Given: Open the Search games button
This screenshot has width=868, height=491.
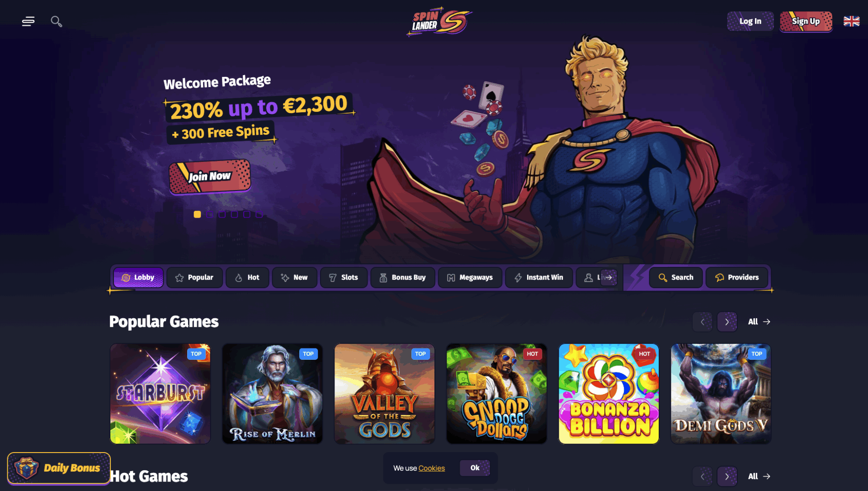Looking at the screenshot, I should pos(675,277).
